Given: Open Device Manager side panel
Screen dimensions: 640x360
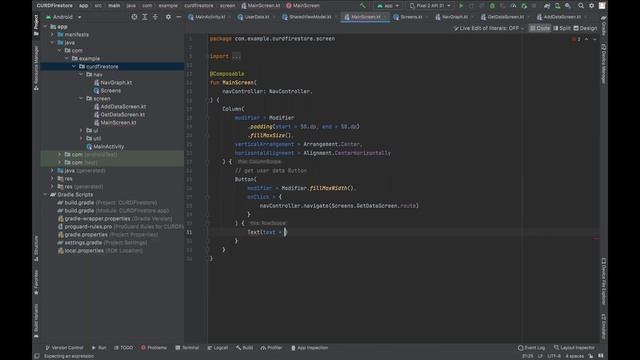Looking at the screenshot, I should pos(604,64).
